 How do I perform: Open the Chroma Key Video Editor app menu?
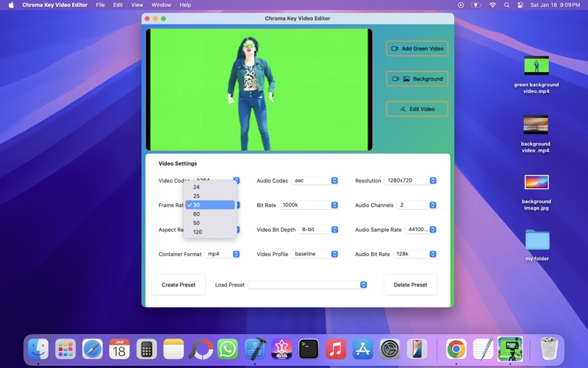(54, 5)
